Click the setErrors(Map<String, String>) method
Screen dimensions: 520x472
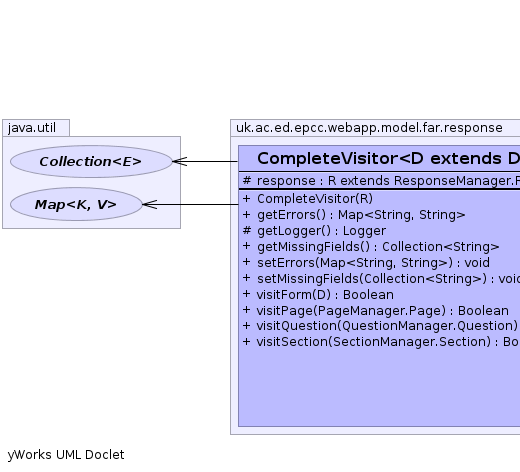(x=366, y=263)
